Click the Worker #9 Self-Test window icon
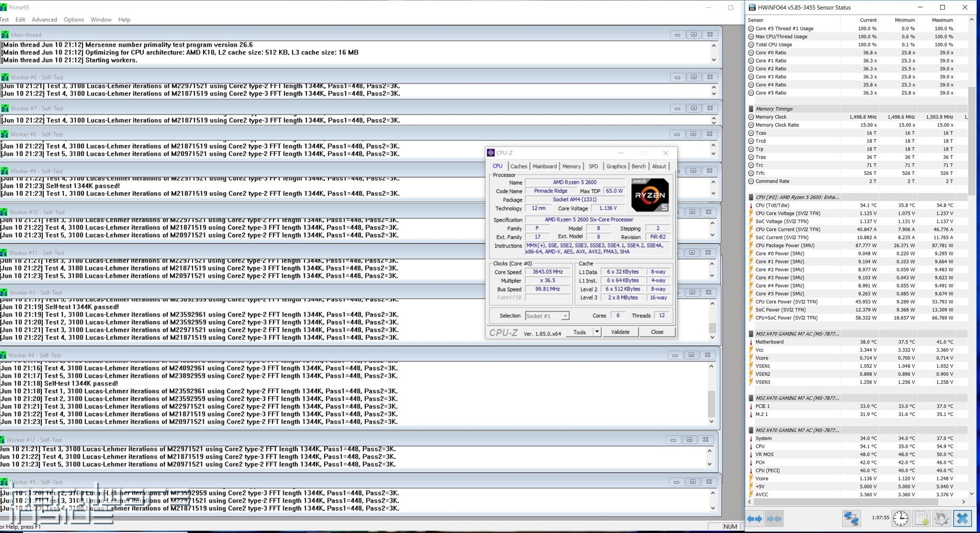 coord(4,171)
